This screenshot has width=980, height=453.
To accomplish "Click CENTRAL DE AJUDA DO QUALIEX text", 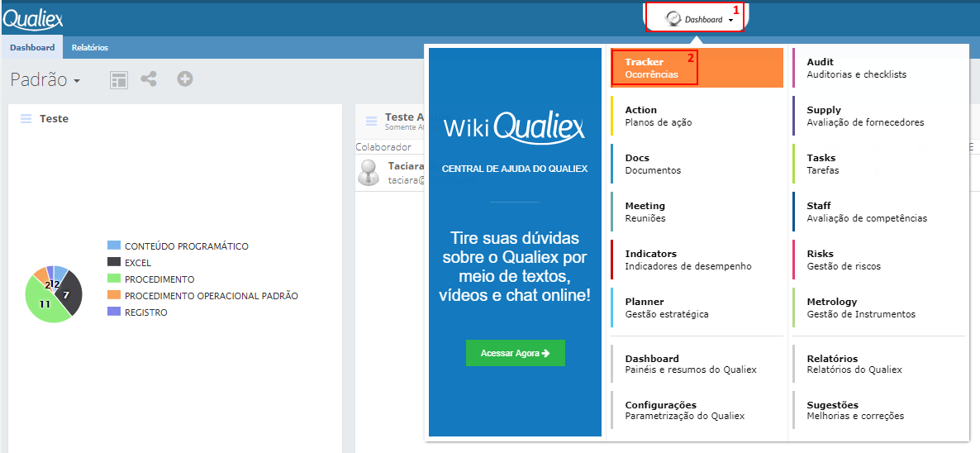I will [514, 169].
